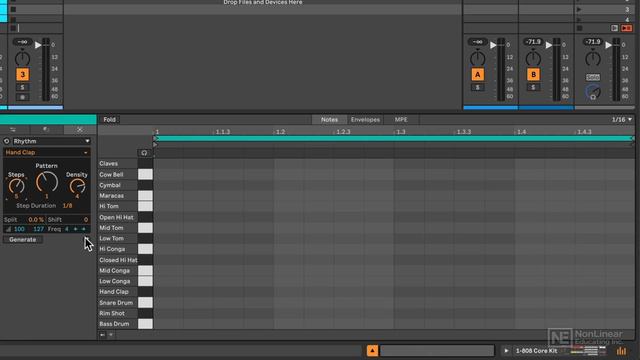Click the 1.3 ruler marker
Screen dimensions: 640x360
tap(401, 132)
